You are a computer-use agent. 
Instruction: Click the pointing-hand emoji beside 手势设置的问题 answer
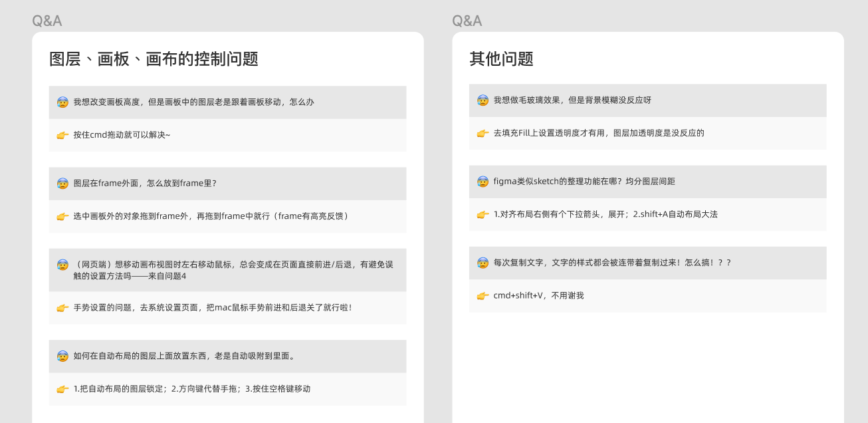click(62, 308)
